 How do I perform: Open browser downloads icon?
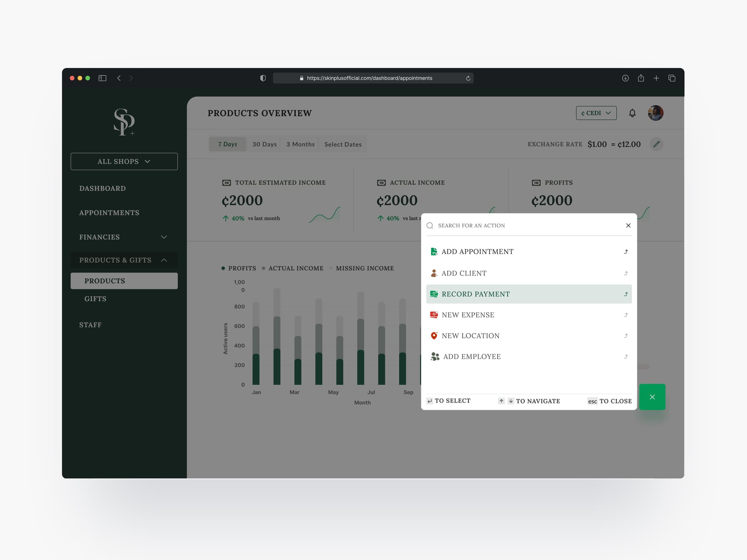tap(625, 78)
